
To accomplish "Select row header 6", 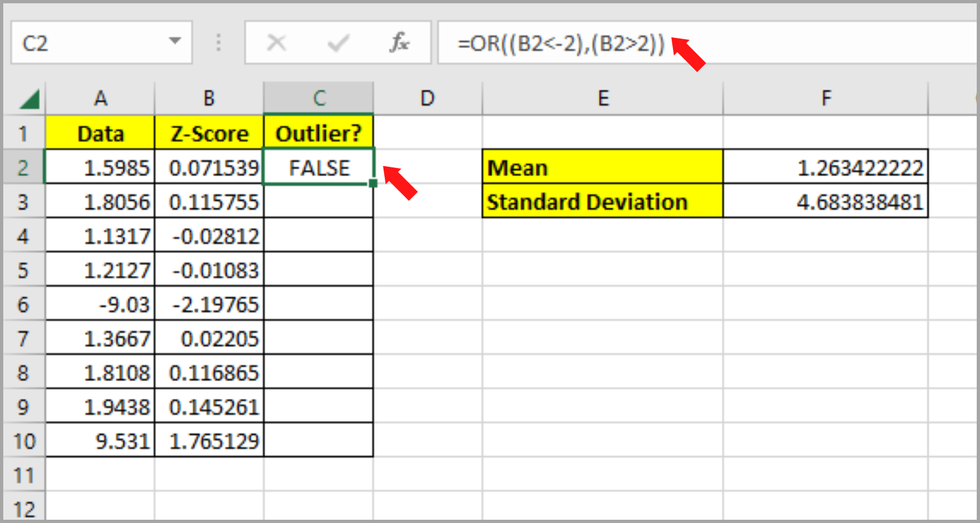I will coord(24,303).
